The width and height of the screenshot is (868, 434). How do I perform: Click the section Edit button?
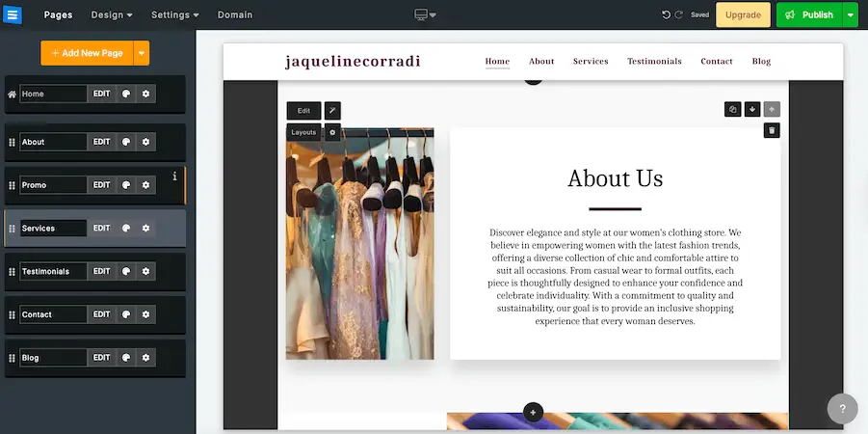(303, 111)
